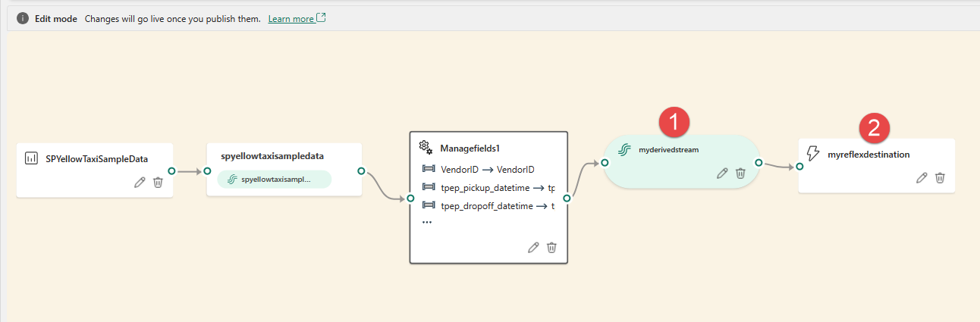
Task: Click the output connector of Managefields1
Action: [x=568, y=199]
